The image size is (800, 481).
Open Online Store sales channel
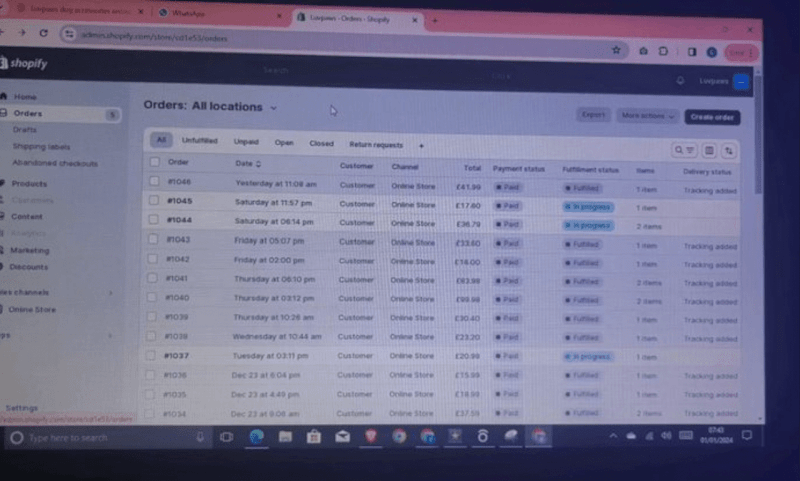pos(32,310)
